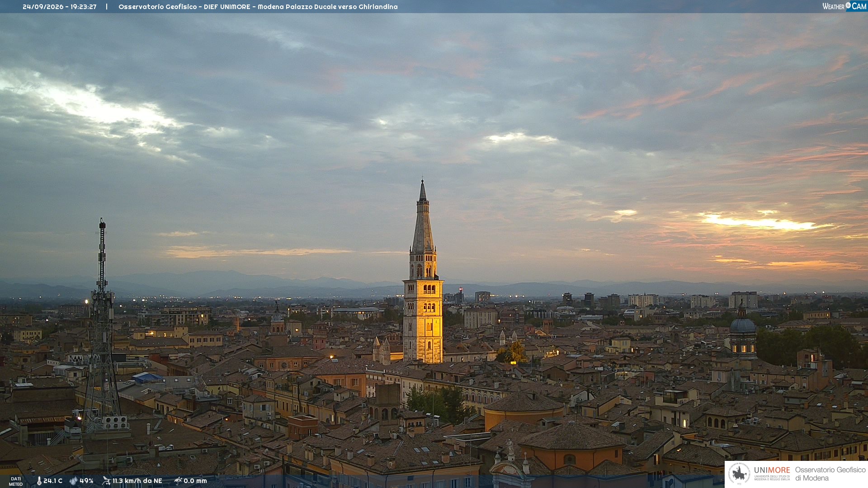Select the 0.0 mm rainfall value
The width and height of the screenshot is (868, 488).
[x=195, y=481]
